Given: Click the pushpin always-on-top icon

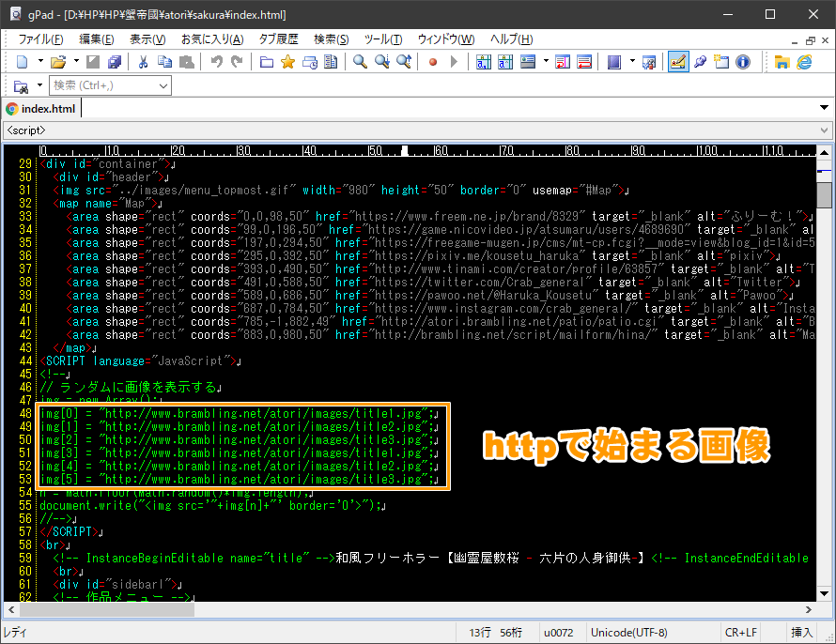Looking at the screenshot, I should 700,62.
